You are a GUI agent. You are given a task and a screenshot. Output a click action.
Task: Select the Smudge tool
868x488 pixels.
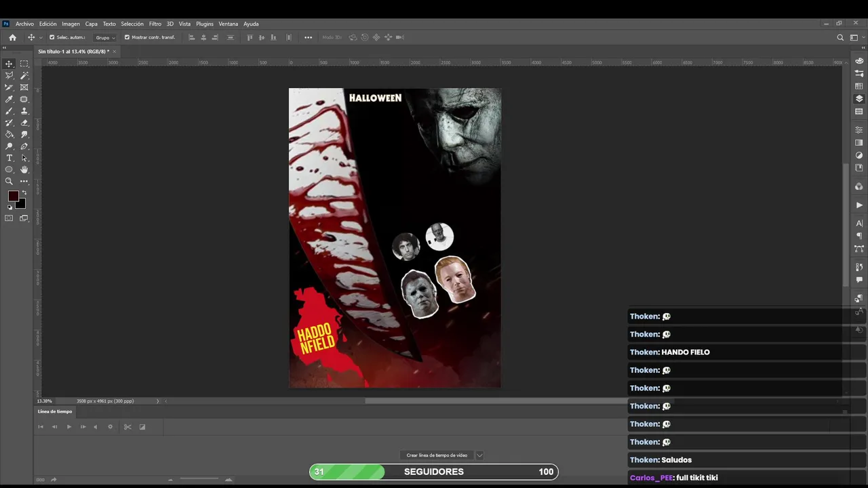pos(24,134)
